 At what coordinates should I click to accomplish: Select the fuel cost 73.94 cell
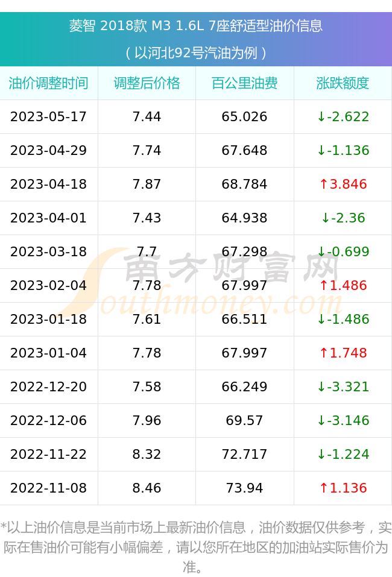(x=244, y=488)
